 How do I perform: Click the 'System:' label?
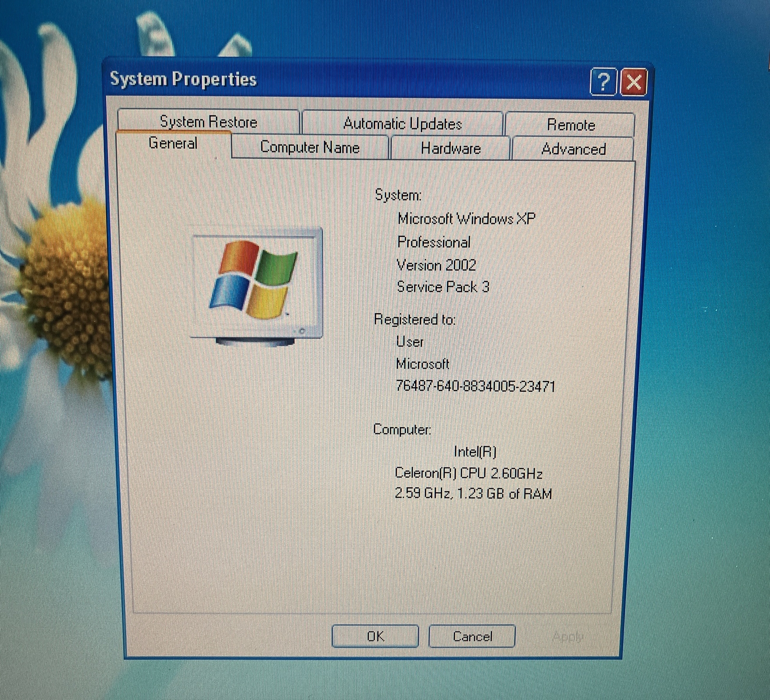pos(398,195)
